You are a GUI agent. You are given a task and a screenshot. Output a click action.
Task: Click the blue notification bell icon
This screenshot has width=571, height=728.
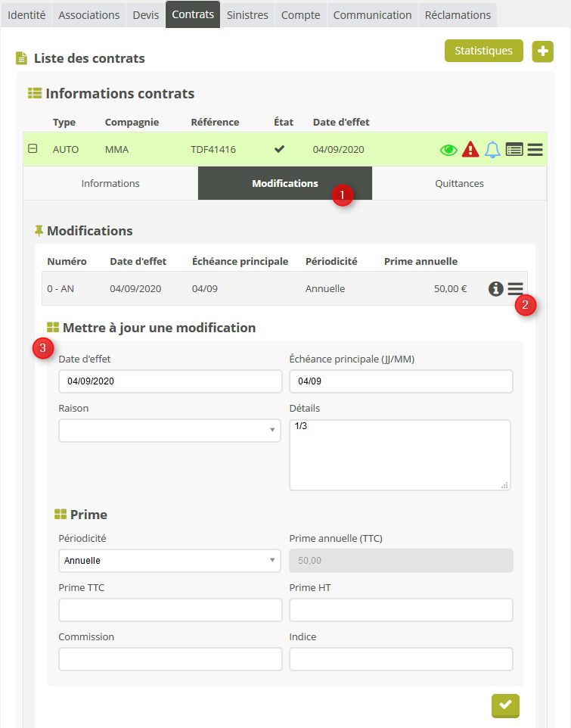coord(492,150)
